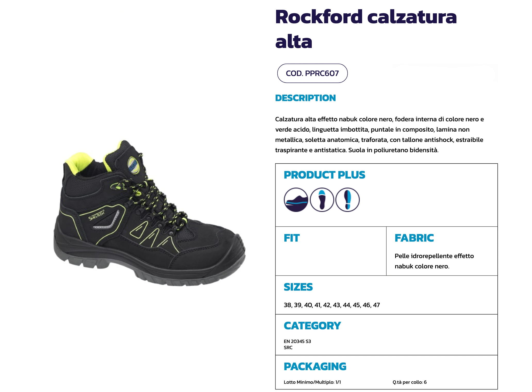The image size is (532, 392).
Task: Click the sizes list starting with 38
Action: tap(332, 305)
